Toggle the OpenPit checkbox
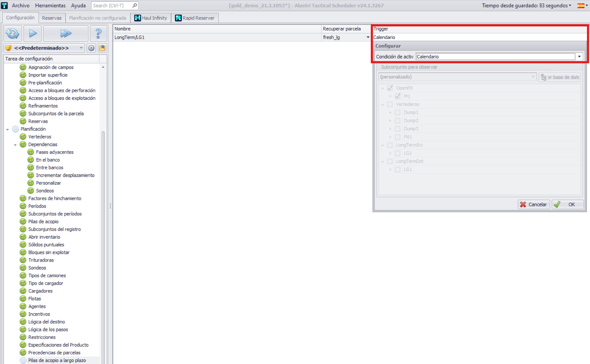590x364 pixels. (390, 88)
